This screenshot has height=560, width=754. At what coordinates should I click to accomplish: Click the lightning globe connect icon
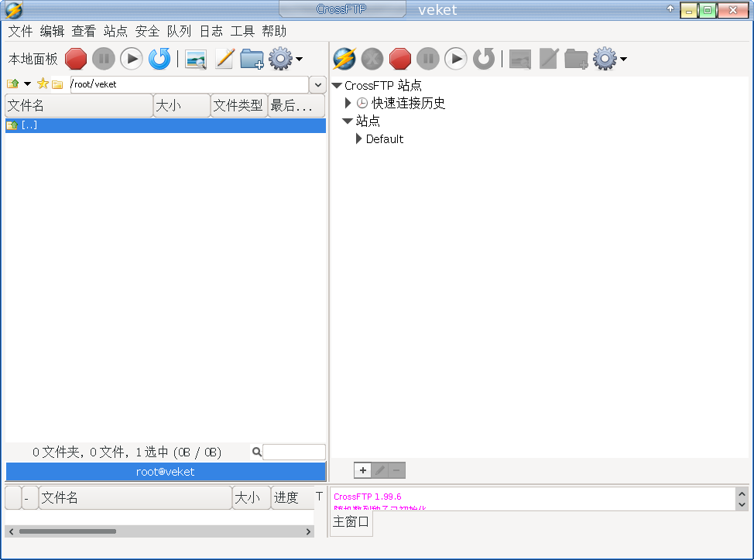pos(344,59)
